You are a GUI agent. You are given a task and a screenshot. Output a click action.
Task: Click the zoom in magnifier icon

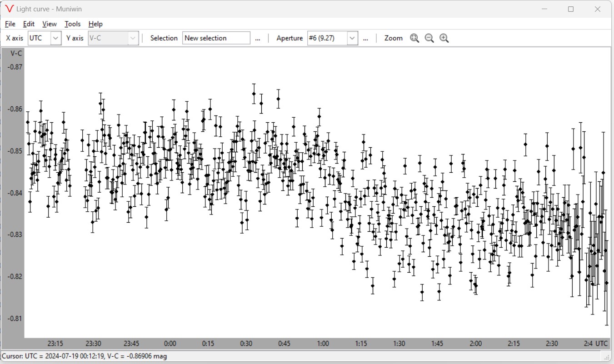click(444, 38)
